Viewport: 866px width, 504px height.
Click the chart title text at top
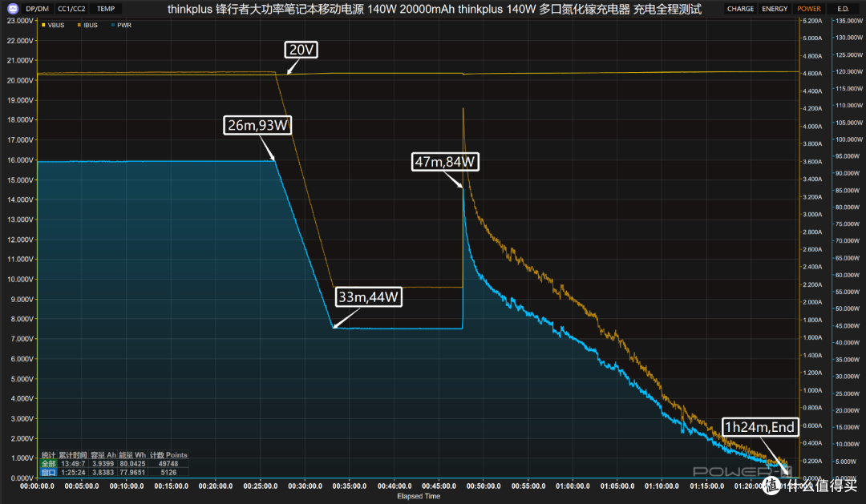(x=434, y=9)
